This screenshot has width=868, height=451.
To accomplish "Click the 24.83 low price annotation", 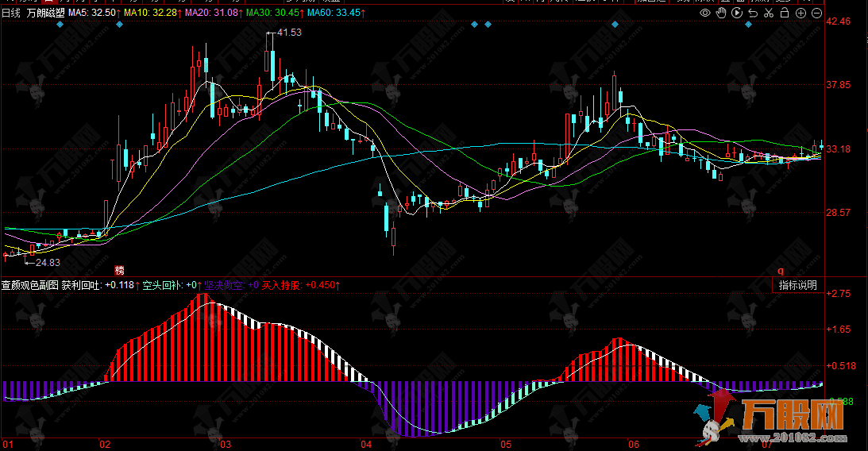I will point(48,263).
